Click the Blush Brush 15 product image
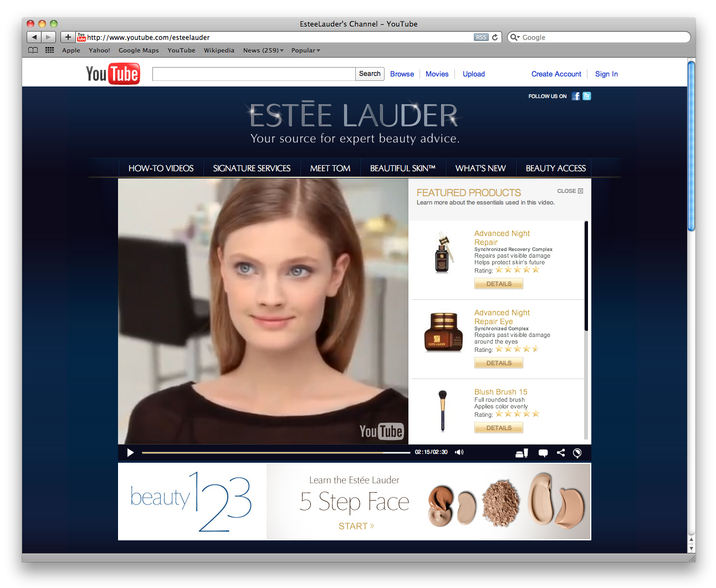 pos(443,411)
